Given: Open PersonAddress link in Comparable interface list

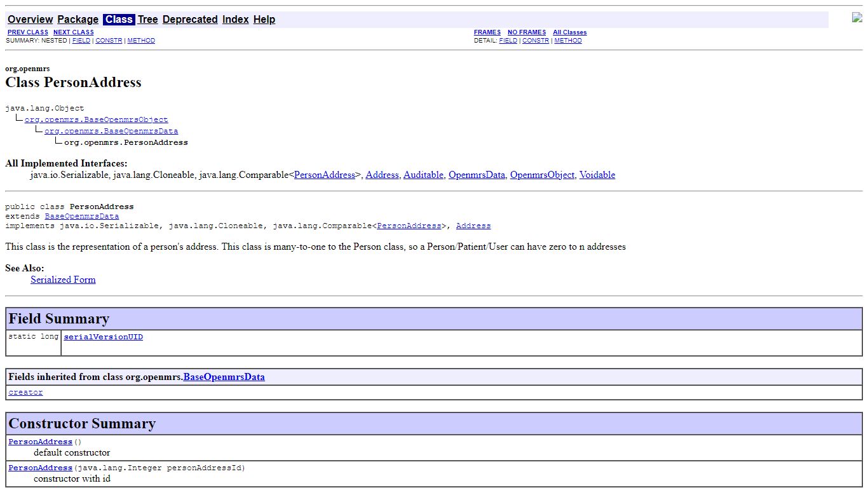Looking at the screenshot, I should 325,175.
